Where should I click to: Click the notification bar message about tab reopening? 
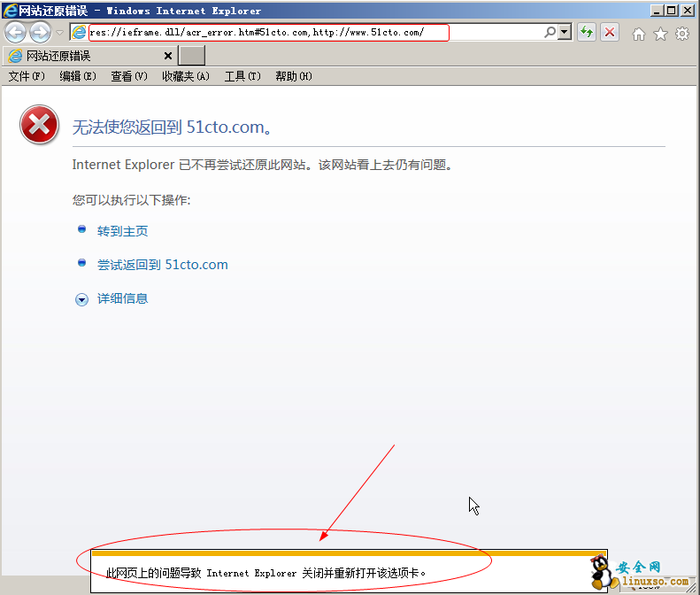click(x=265, y=573)
